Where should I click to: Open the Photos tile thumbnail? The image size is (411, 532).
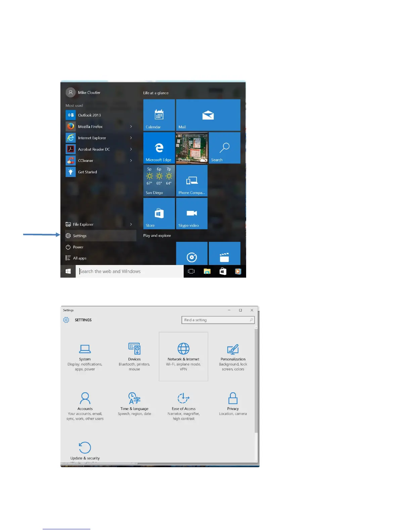coord(192,148)
